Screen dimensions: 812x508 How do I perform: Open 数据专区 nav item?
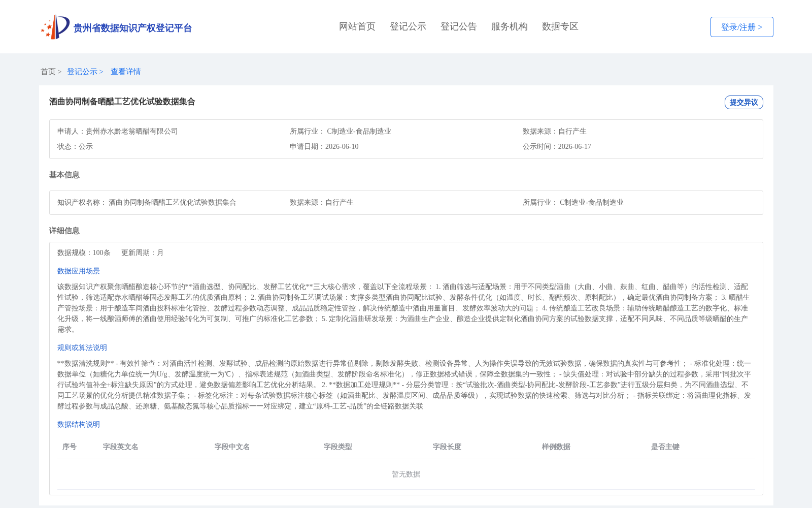(x=560, y=26)
